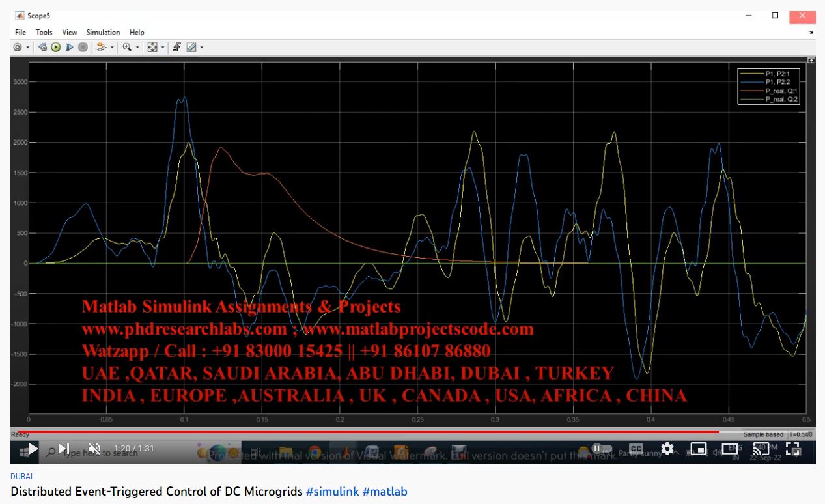This screenshot has width=825, height=504.
Task: Skip to the next video
Action: pos(64,449)
